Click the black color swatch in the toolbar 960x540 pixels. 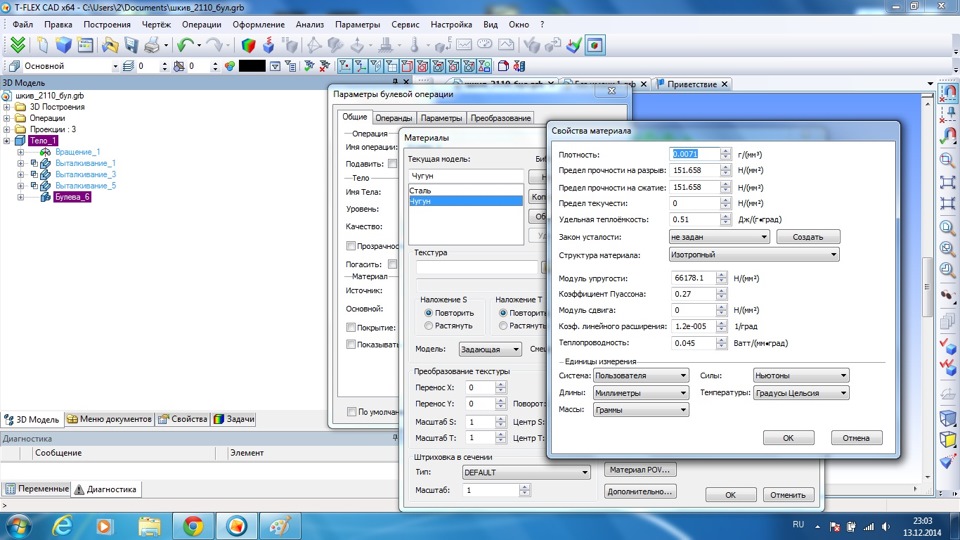tap(251, 66)
